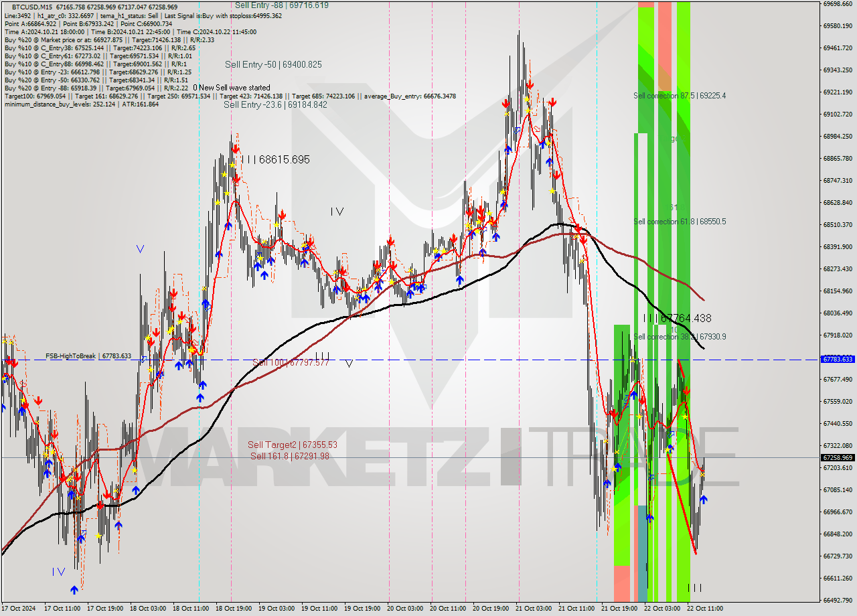
Task: Click 'Sell correction 61.8 | 68550.5' label
Action: coord(680,222)
